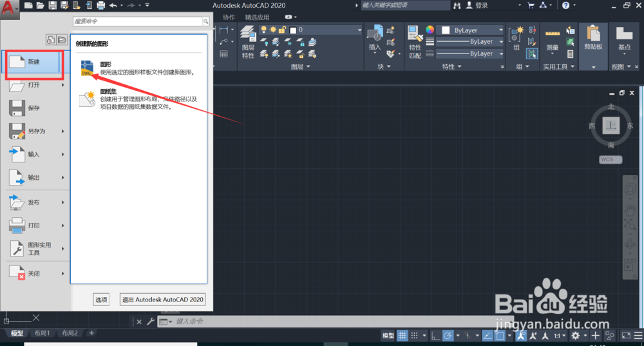Open the ByLayer linetype dropdown
This screenshot has width=644, height=346.
click(x=470, y=54)
